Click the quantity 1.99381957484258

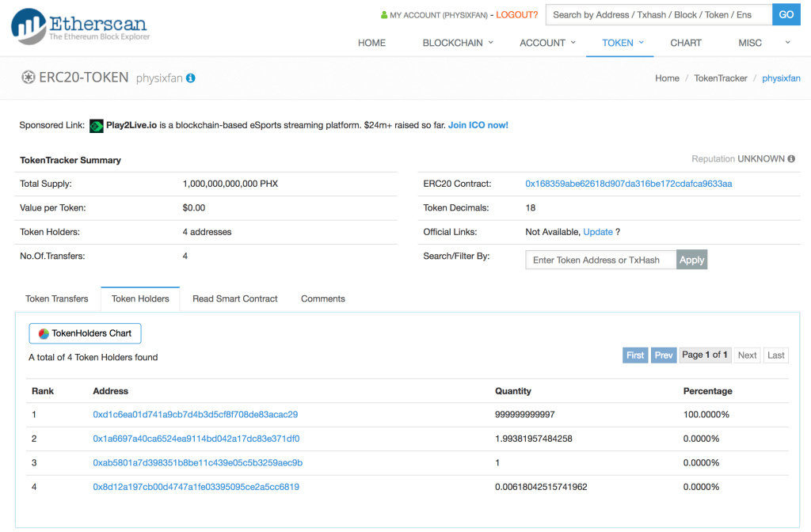[534, 439]
